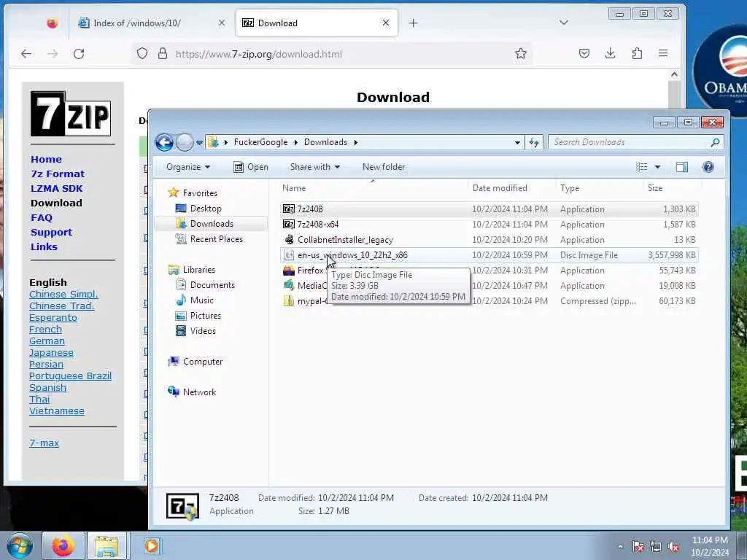Click the Firefox reload page icon
The height and width of the screenshot is (560, 747).
[79, 54]
